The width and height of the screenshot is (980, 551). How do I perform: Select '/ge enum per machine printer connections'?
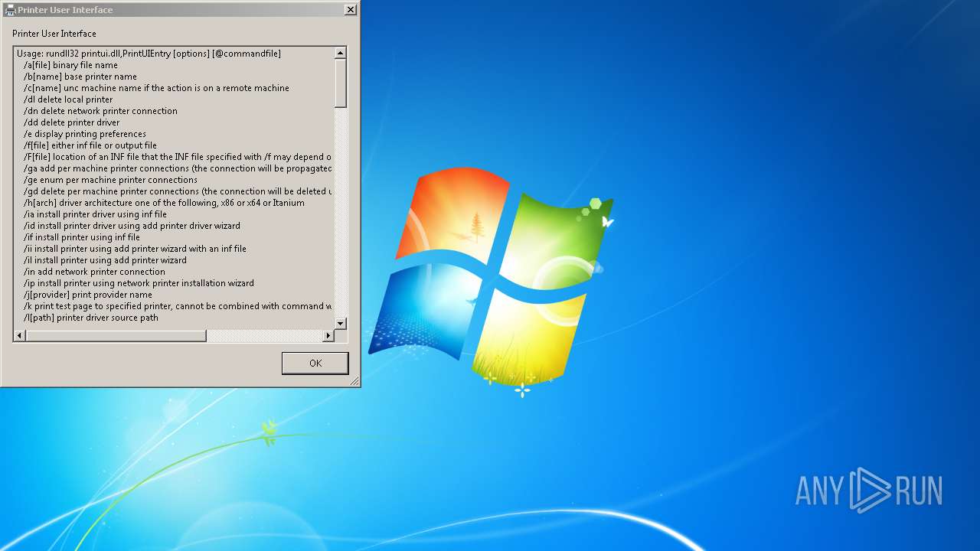click(x=110, y=180)
